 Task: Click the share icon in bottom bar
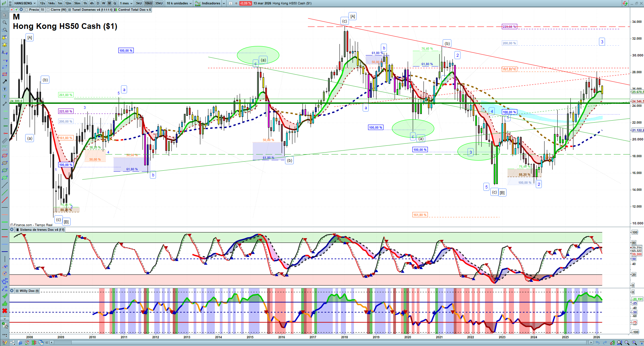coord(13,343)
